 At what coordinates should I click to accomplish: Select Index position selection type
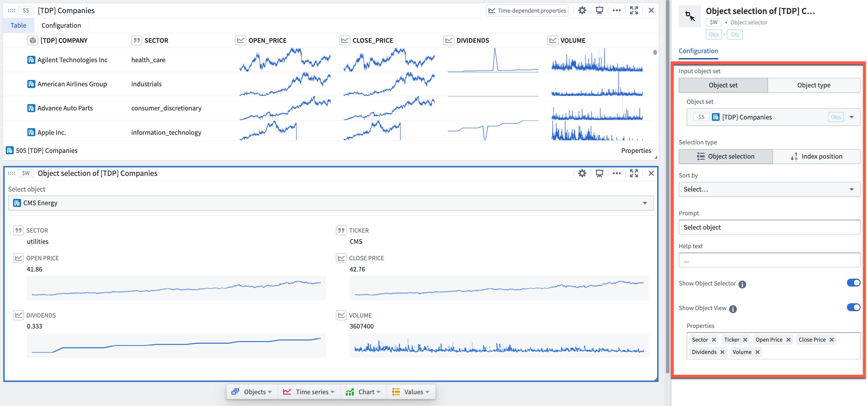tap(816, 156)
